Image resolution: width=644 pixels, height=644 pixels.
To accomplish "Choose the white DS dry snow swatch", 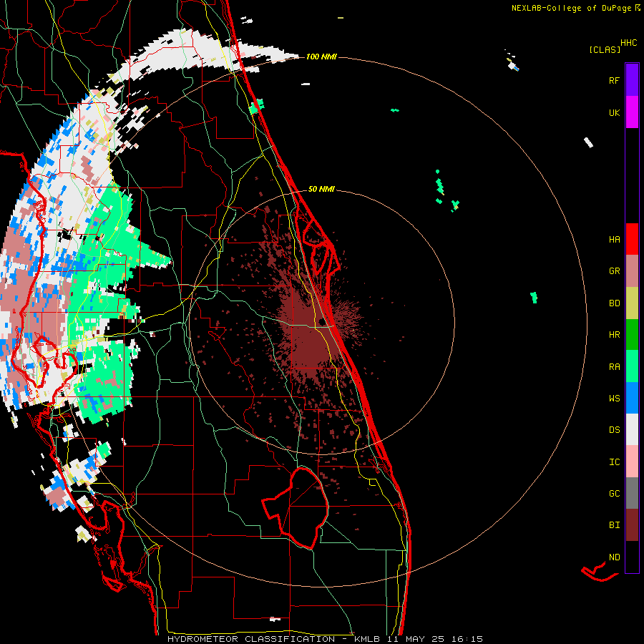I will click(632, 429).
